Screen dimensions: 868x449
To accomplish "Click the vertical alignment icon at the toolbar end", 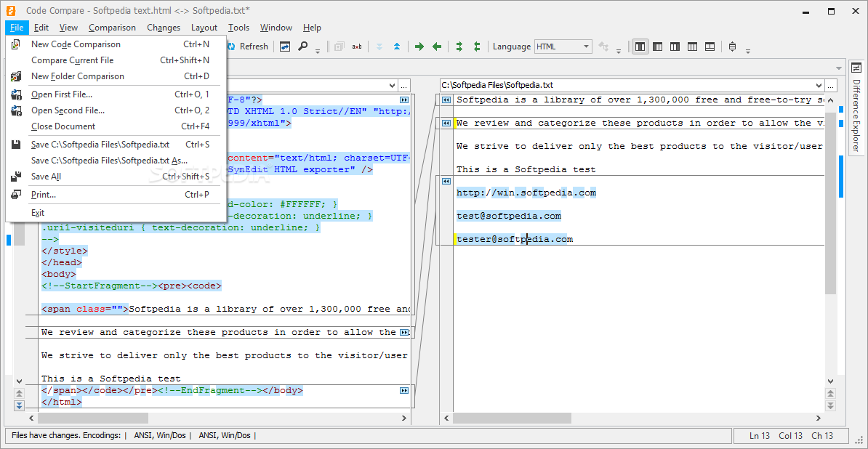I will [732, 46].
